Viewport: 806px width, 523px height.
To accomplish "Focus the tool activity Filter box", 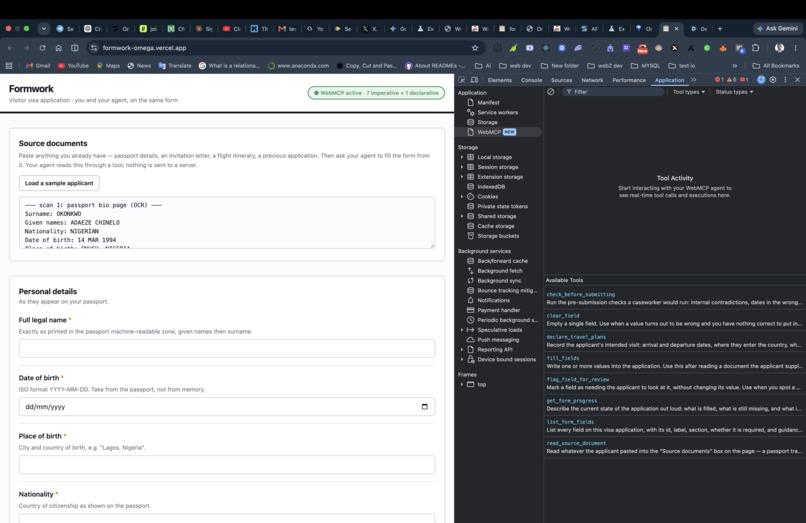I will [x=612, y=92].
